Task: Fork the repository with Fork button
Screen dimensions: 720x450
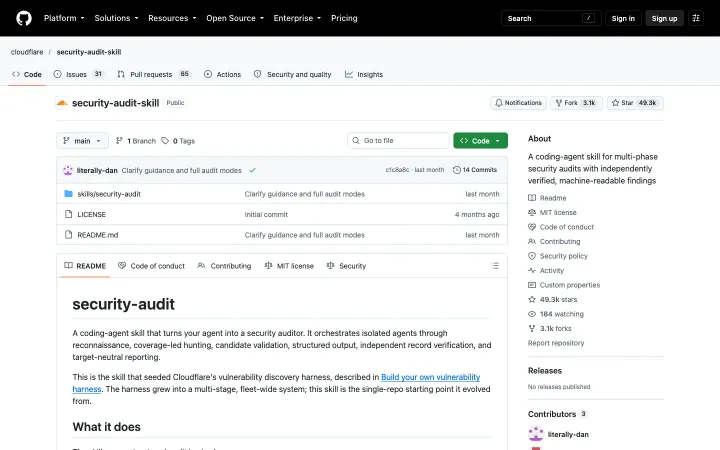Action: click(x=576, y=103)
